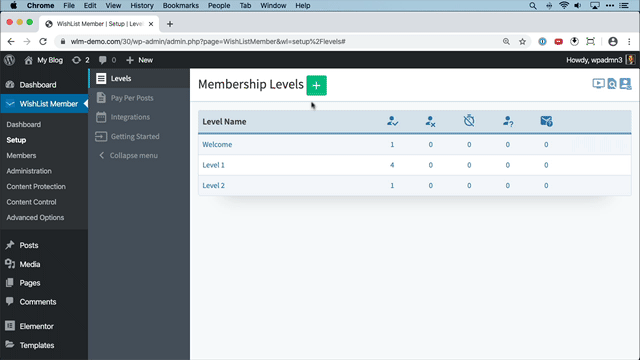
Task: Open the History menu in Chrome
Action: [x=142, y=6]
